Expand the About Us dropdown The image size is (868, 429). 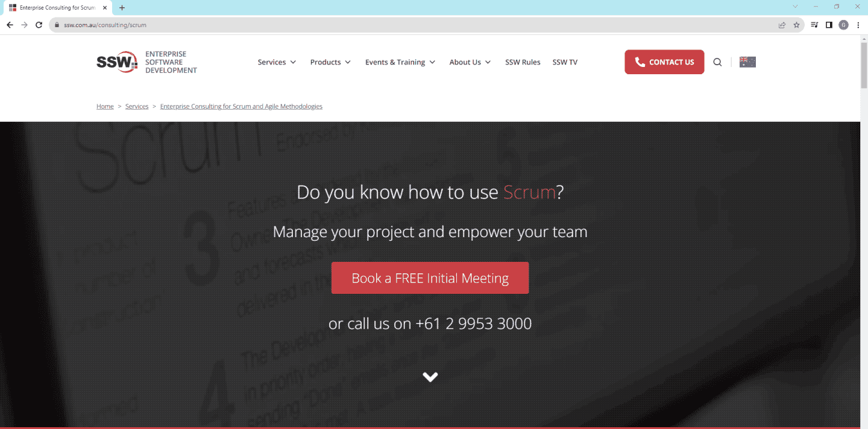point(470,62)
